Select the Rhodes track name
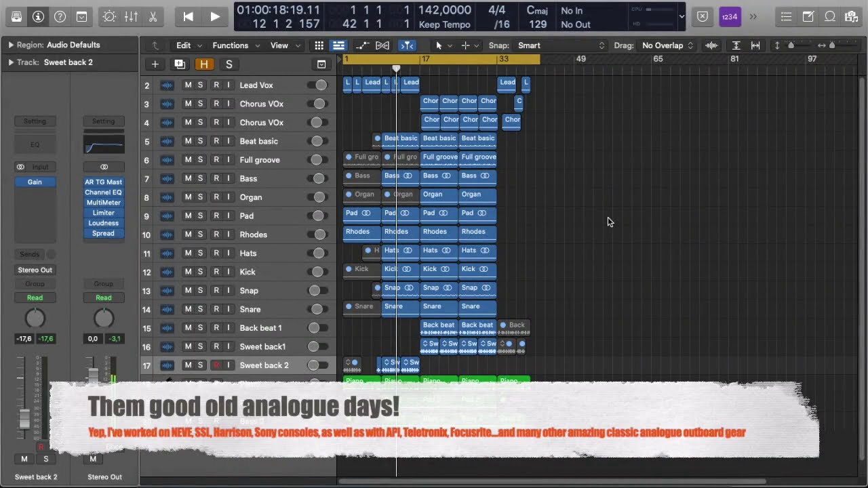 [x=254, y=235]
